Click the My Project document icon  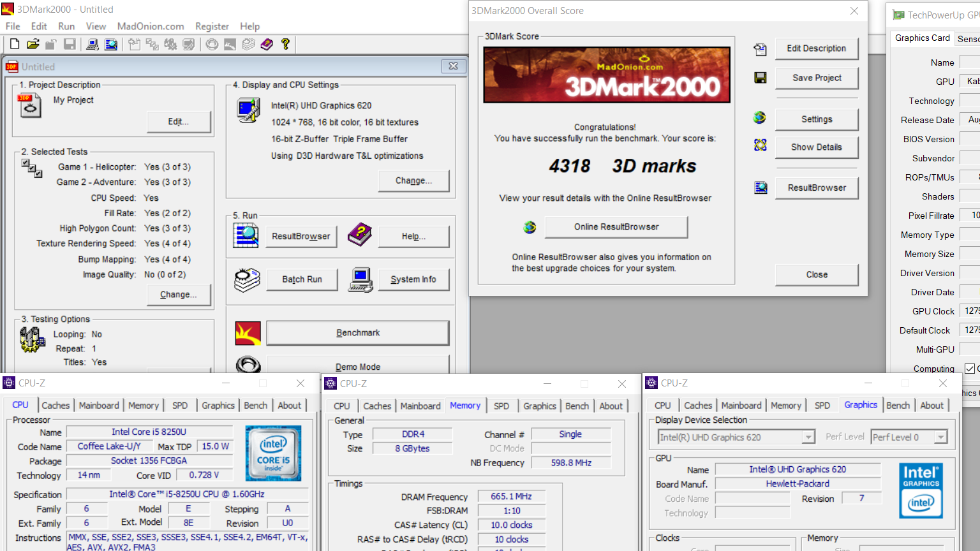click(30, 106)
